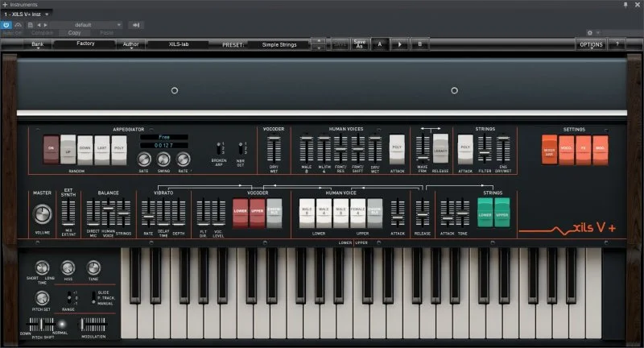This screenshot has width=644, height=348.
Task: Click the Save As button
Action: click(x=359, y=44)
